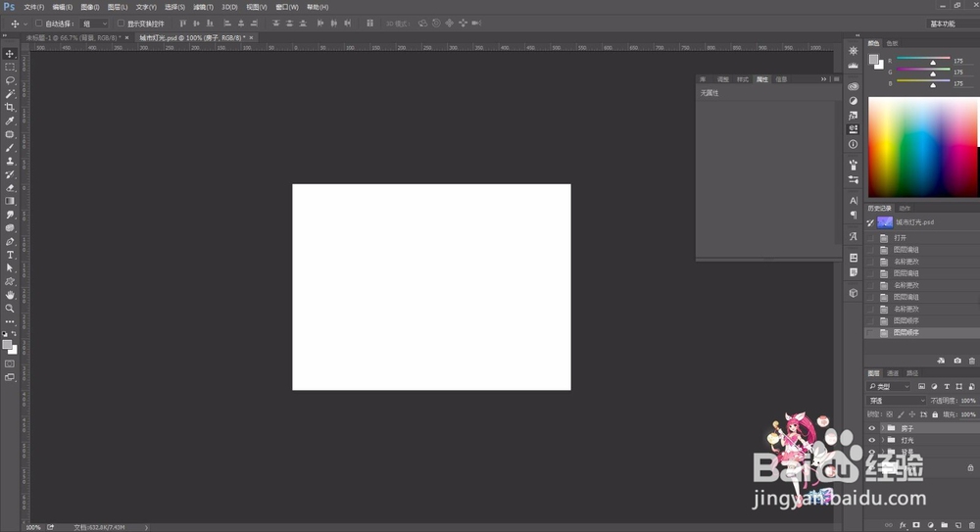Select the Crop tool

click(x=10, y=107)
